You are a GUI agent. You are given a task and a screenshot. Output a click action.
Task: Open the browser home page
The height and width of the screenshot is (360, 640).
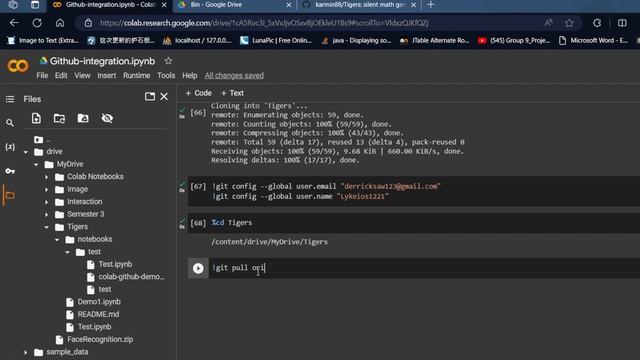[x=60, y=23]
